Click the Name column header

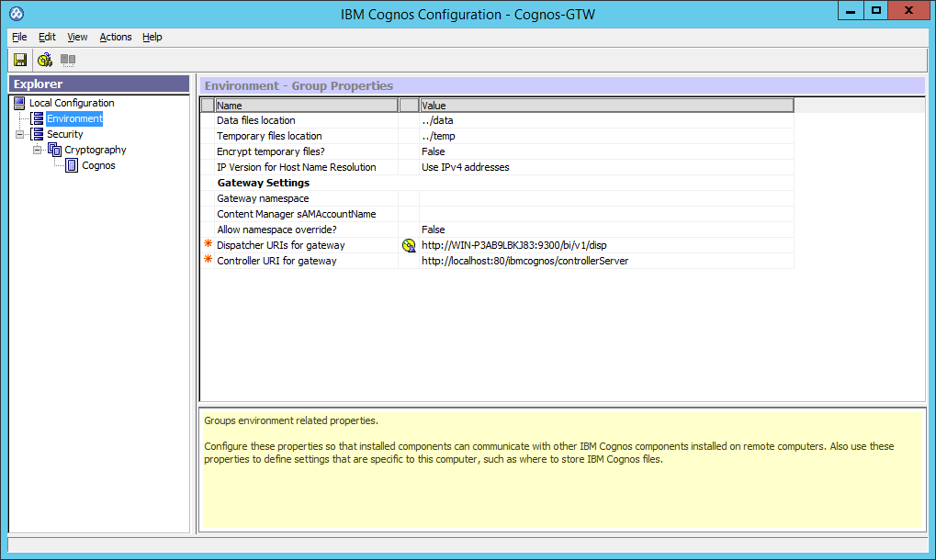pyautogui.click(x=306, y=106)
